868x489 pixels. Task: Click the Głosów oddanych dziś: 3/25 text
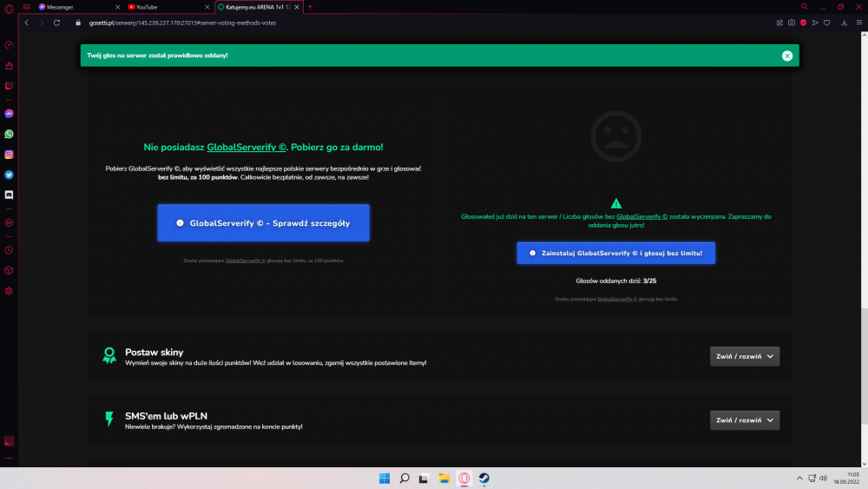[616, 281]
